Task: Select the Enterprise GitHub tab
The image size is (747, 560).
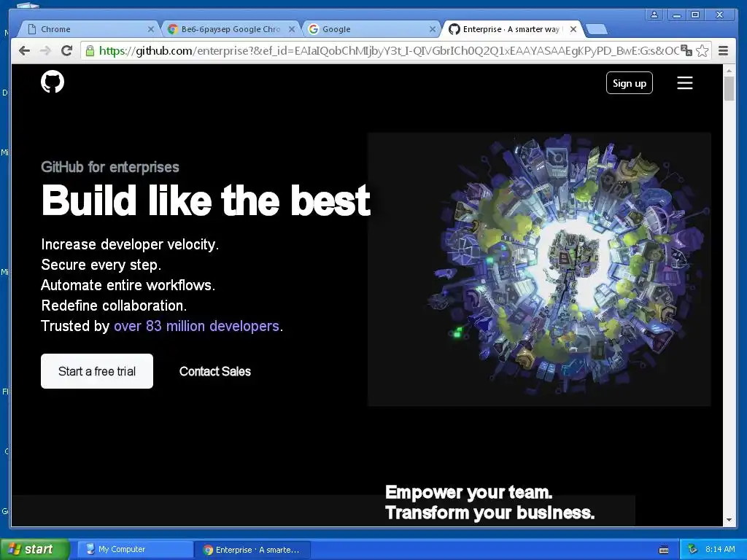Action: click(512, 29)
